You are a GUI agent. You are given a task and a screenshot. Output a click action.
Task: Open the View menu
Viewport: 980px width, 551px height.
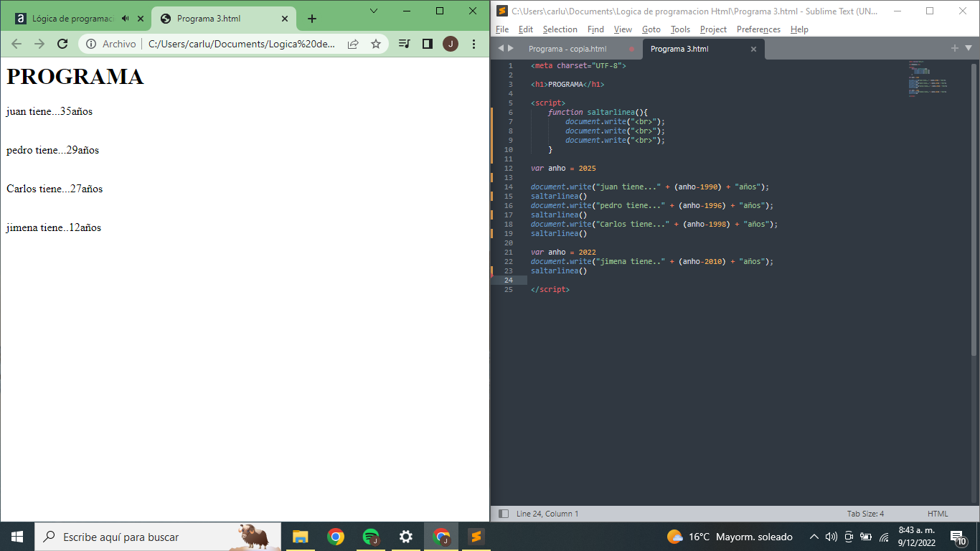coord(623,29)
